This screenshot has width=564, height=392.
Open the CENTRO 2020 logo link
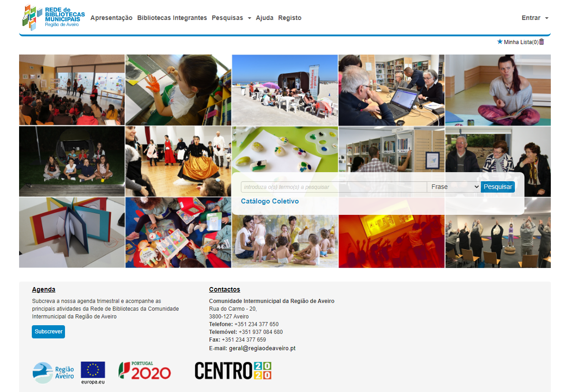pyautogui.click(x=233, y=370)
